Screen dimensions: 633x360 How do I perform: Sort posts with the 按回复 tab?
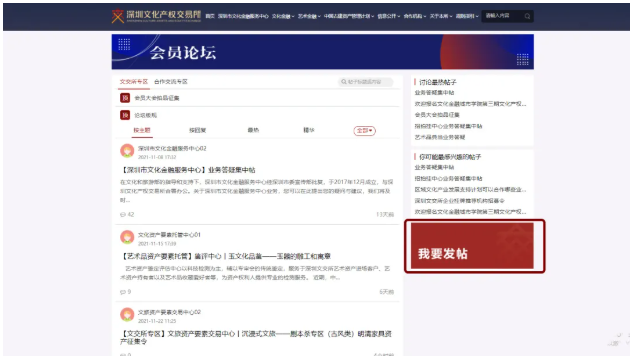(197, 130)
